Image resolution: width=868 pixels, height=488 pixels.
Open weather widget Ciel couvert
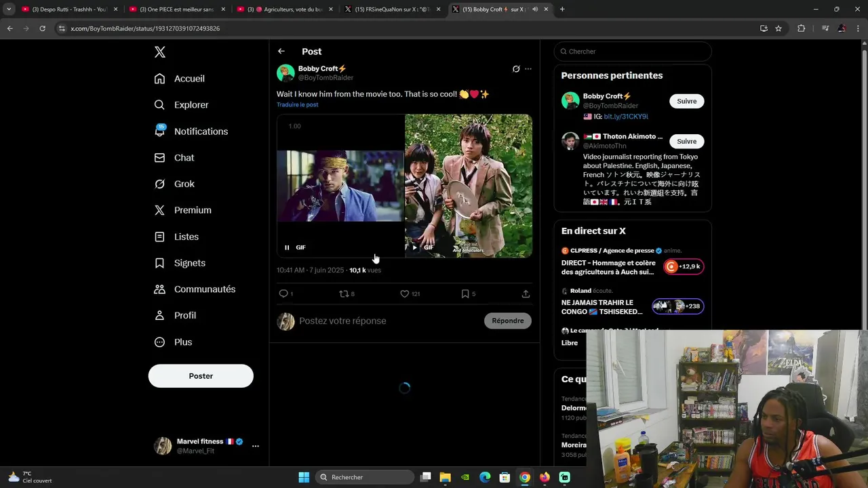pos(30,477)
